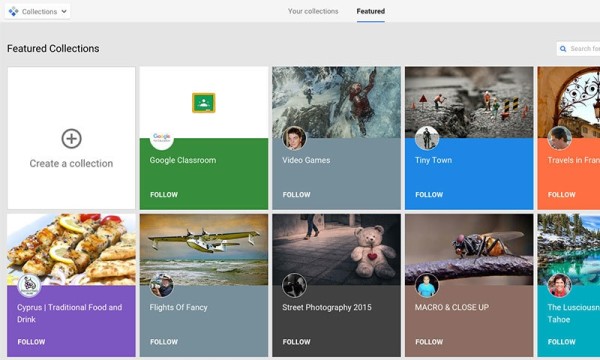Follow the Tiny Town collection
Screen dimensions: 600x360
429,195
